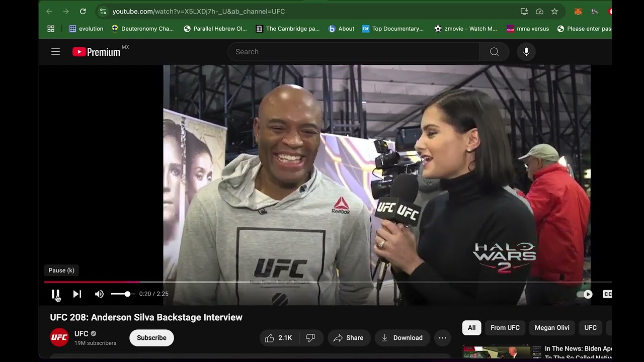The height and width of the screenshot is (362, 644).
Task: Click the search magnifier button
Action: [494, 52]
